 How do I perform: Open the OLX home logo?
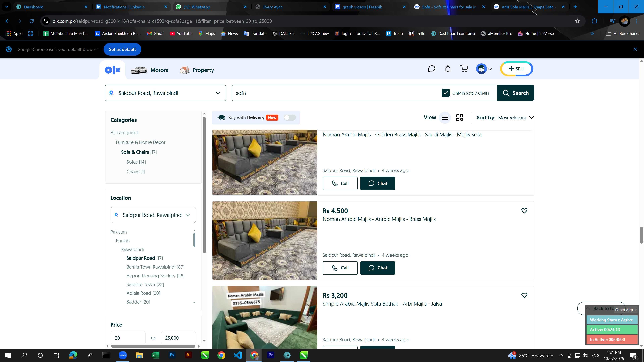tap(113, 70)
